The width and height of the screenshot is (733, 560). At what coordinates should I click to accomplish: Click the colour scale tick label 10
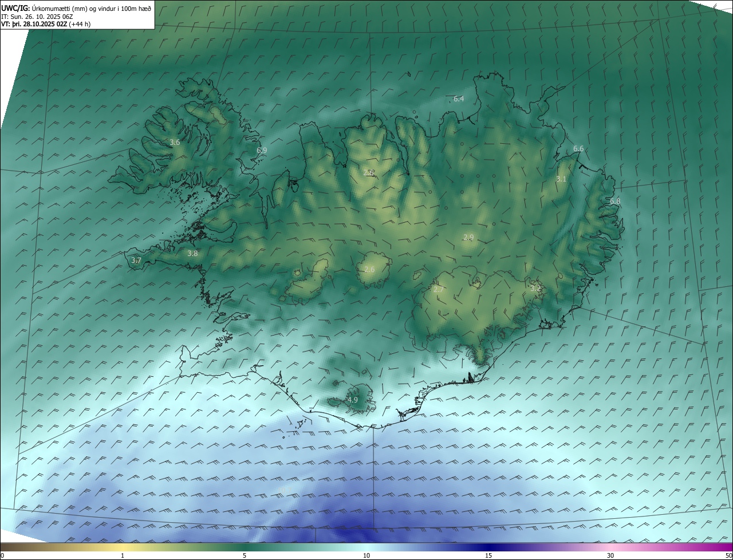tap(366, 555)
